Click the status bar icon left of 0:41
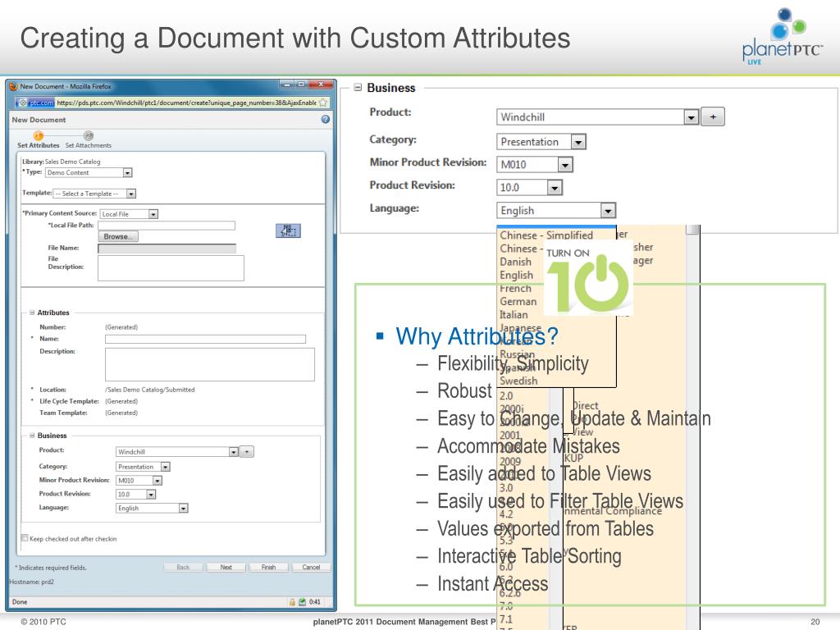The height and width of the screenshot is (630, 840). click(302, 601)
